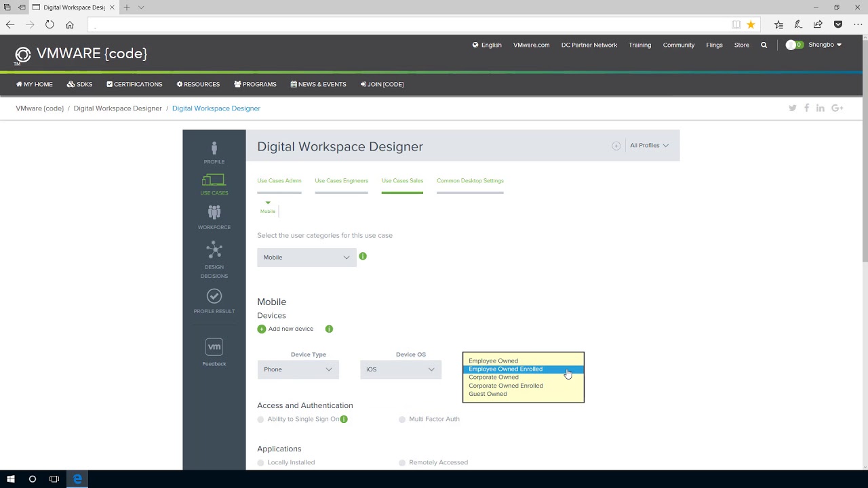Click the browser address bar

pos(407,25)
